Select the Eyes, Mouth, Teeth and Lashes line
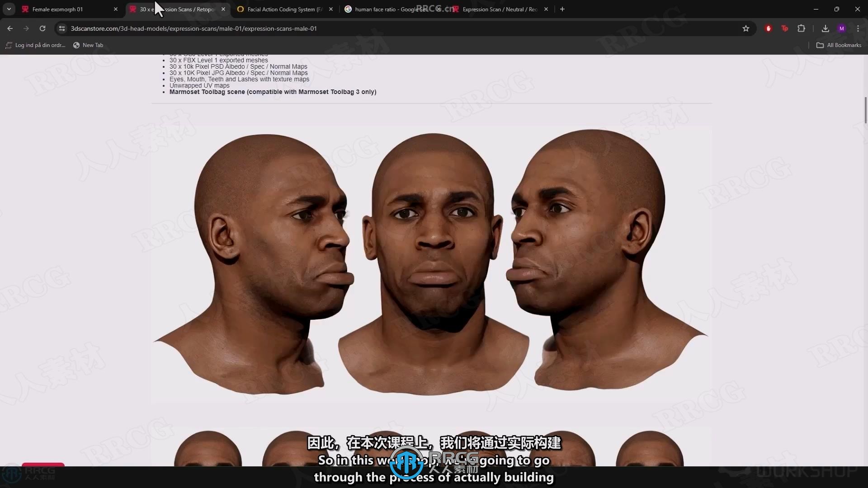868x488 pixels. (240, 79)
